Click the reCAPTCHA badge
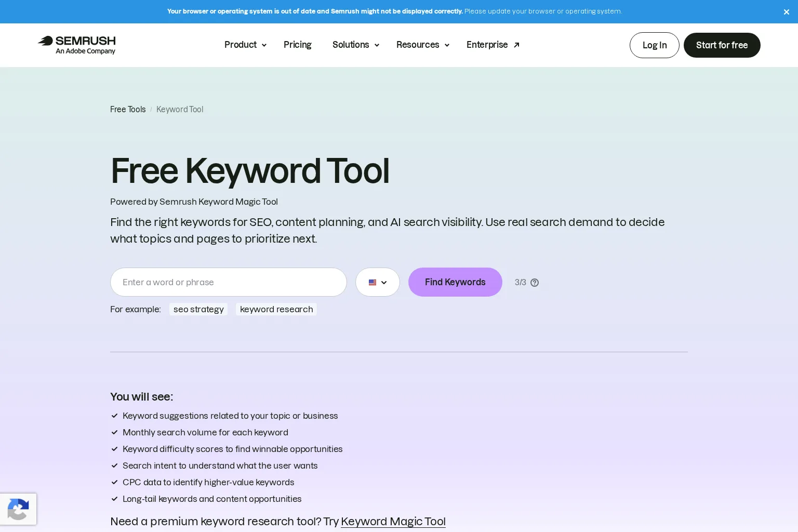Screen dimensions: 798x532 [18, 509]
